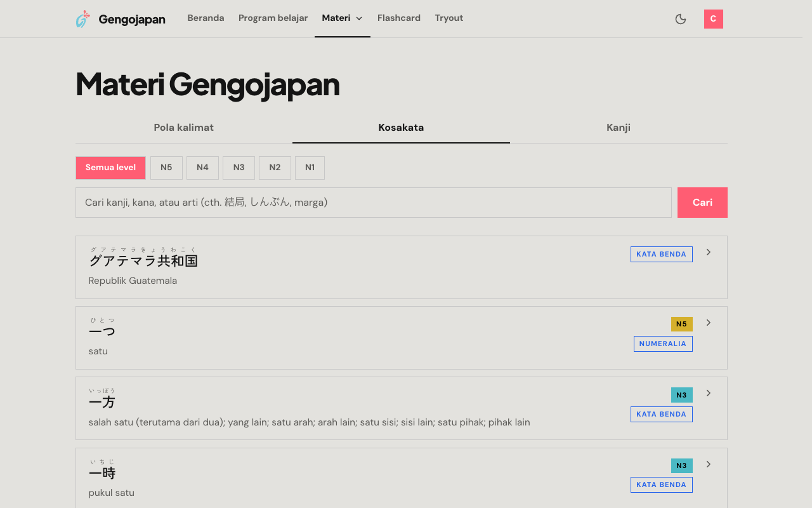Filter vocabulary by N2 level

pos(275,168)
